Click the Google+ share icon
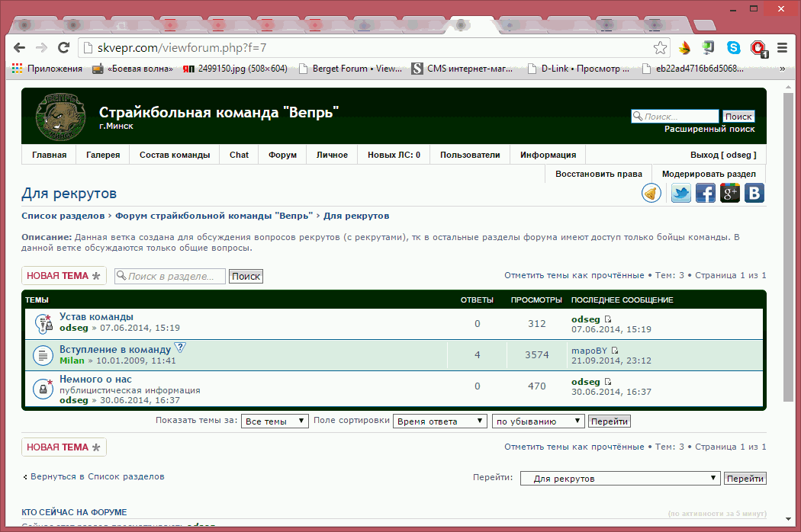This screenshot has height=532, width=801. click(x=730, y=194)
